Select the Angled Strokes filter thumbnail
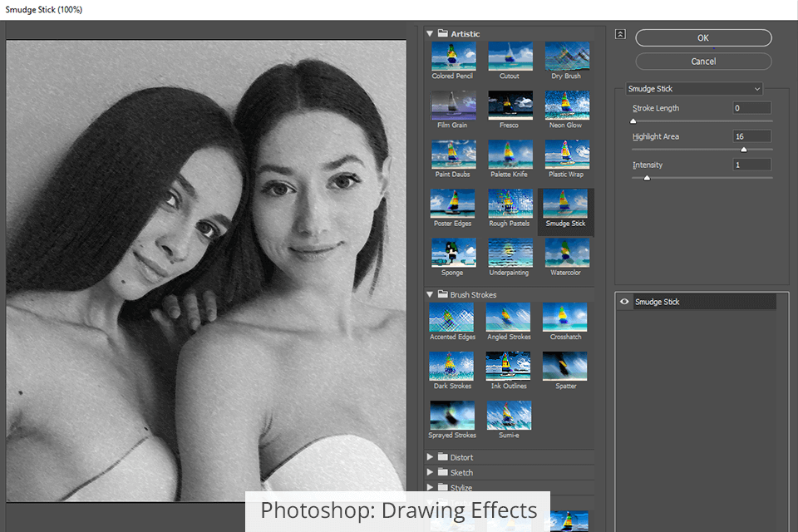 (x=508, y=317)
